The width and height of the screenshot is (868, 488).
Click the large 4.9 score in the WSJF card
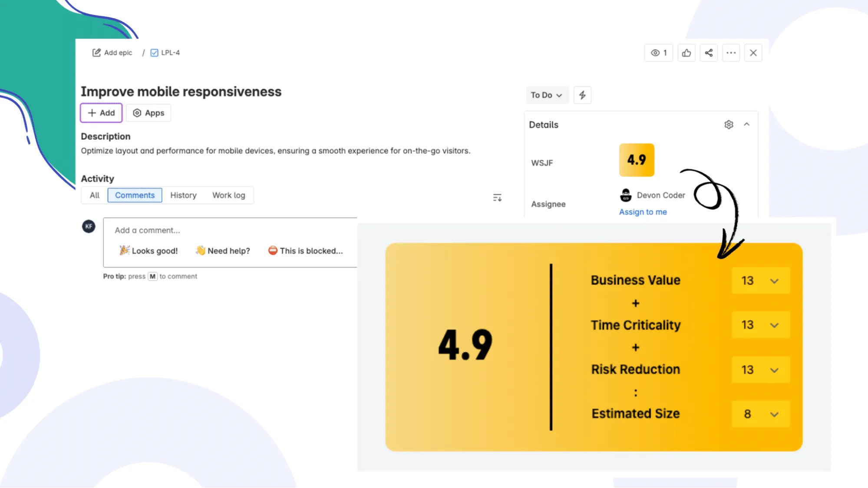point(465,345)
